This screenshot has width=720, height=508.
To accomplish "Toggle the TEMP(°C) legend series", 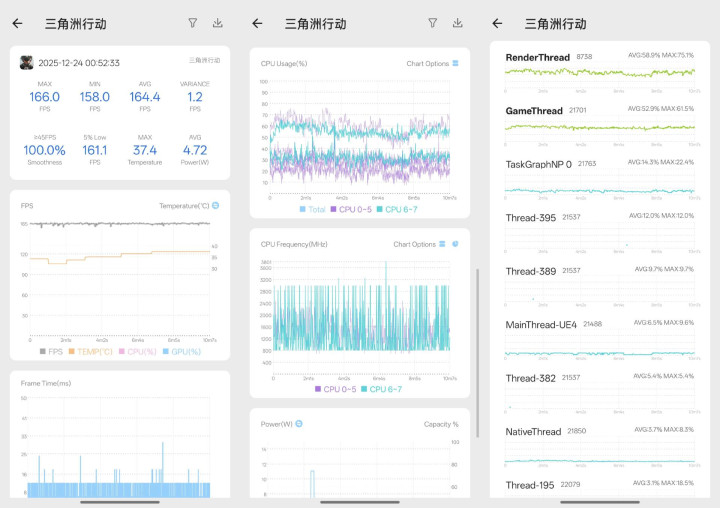I will [x=91, y=352].
